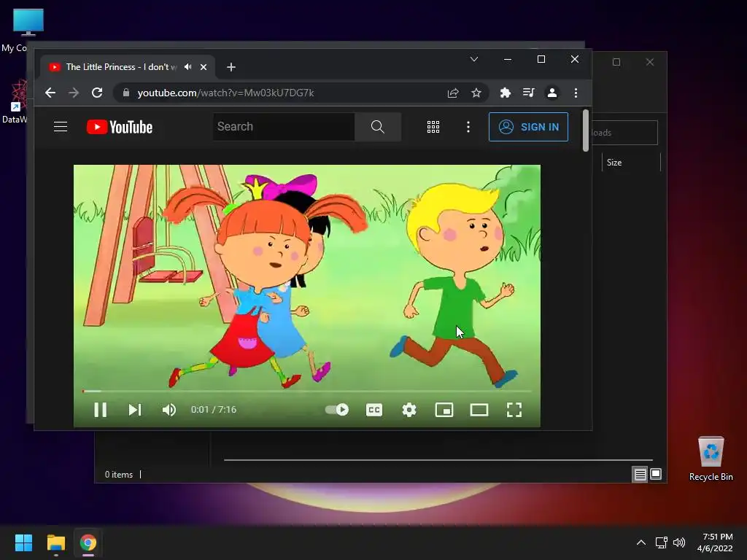Reload the YouTube page
Screen dimensions: 747x560
97,93
